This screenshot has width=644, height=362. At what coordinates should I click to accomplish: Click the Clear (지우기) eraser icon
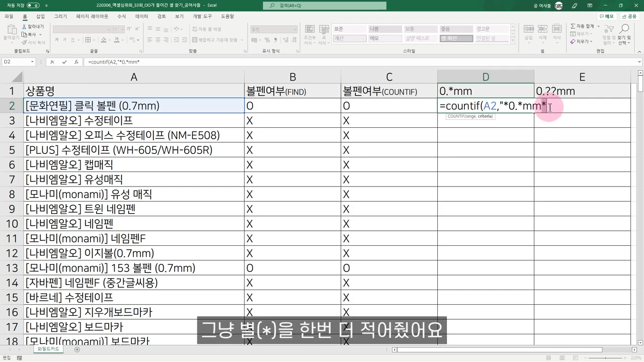(x=573, y=42)
